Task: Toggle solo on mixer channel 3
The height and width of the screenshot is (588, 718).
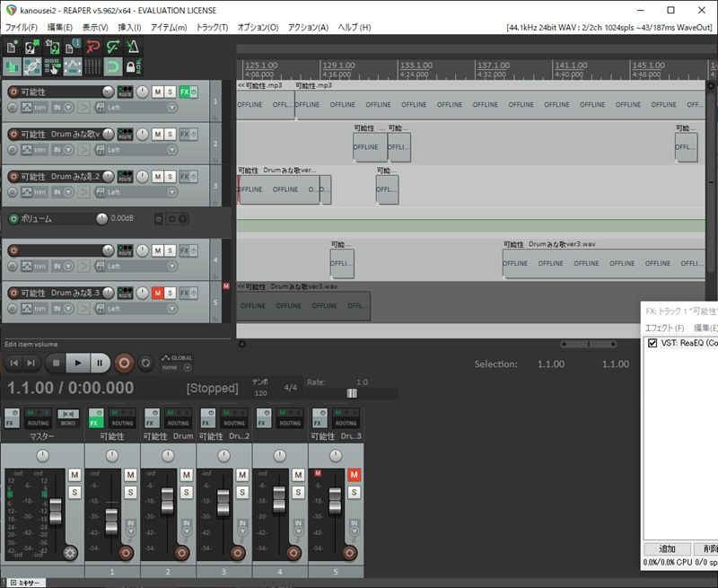Action: (242, 492)
